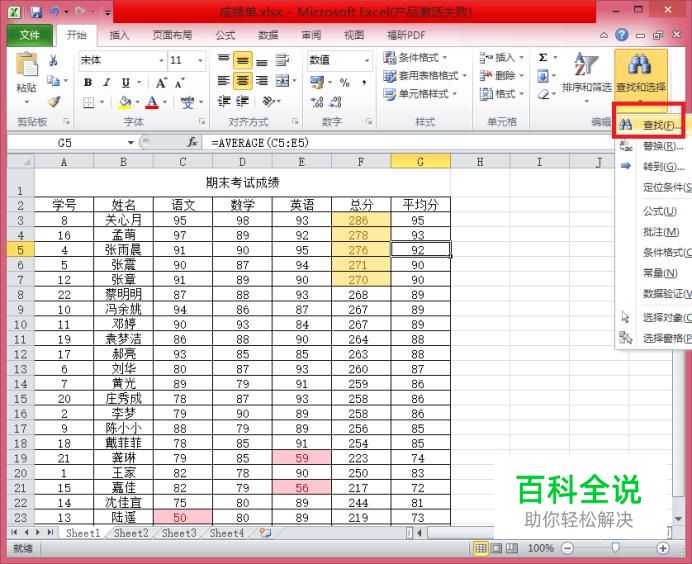Select the Format Painter brush

(x=54, y=102)
